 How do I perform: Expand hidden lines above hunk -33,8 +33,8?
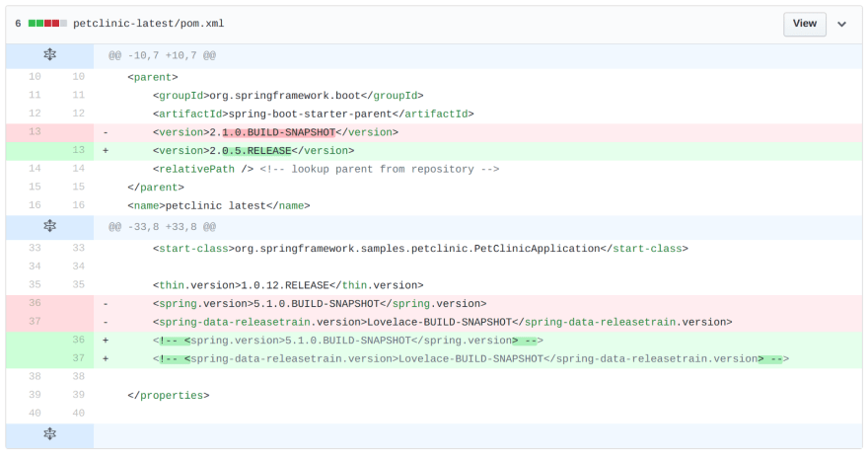pos(50,226)
